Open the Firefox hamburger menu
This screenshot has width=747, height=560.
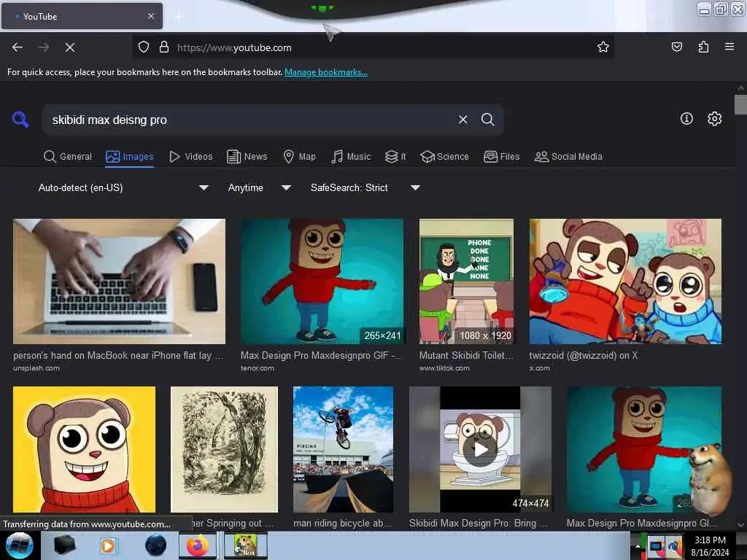(x=729, y=47)
